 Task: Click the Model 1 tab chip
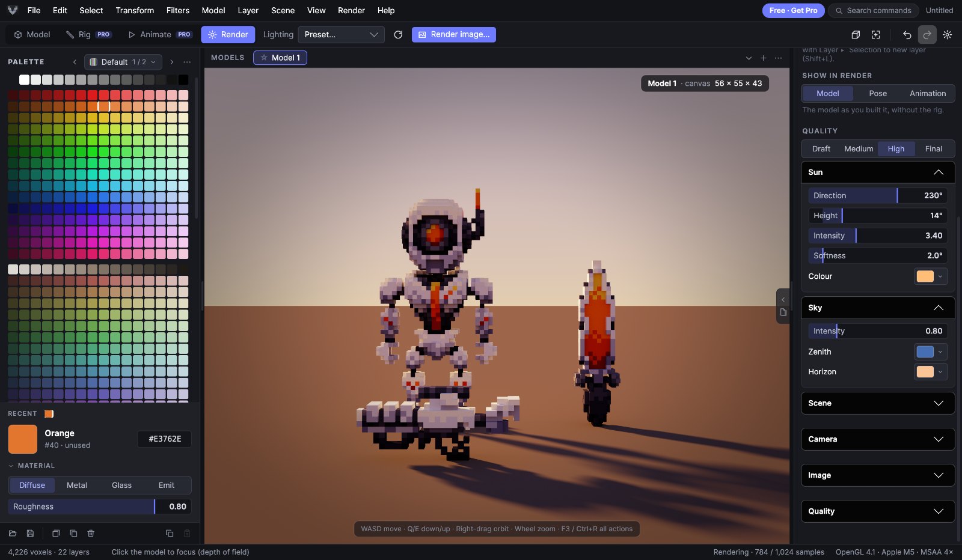point(280,58)
